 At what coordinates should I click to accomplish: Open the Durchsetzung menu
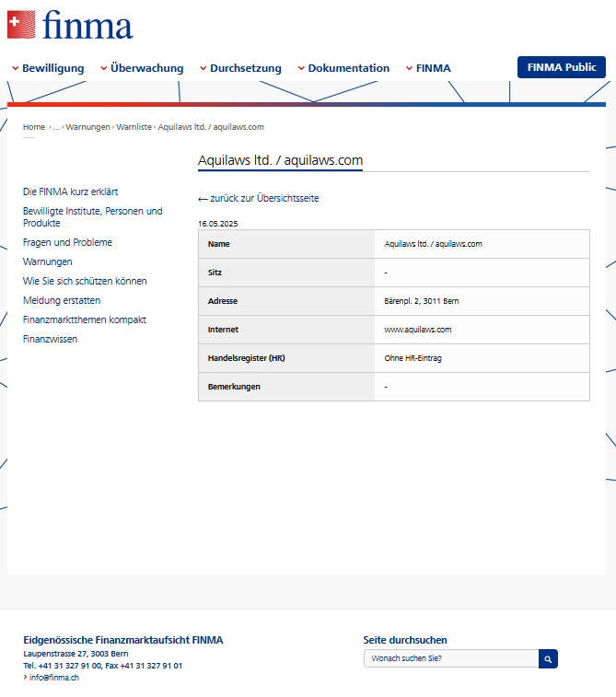pos(245,68)
